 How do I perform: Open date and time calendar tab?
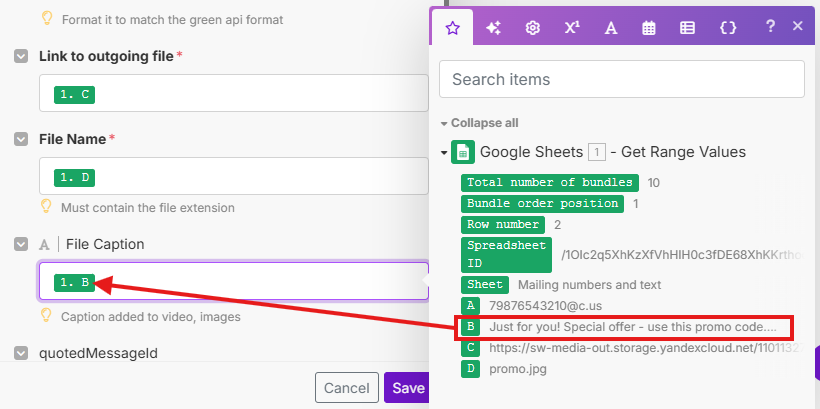pos(649,28)
